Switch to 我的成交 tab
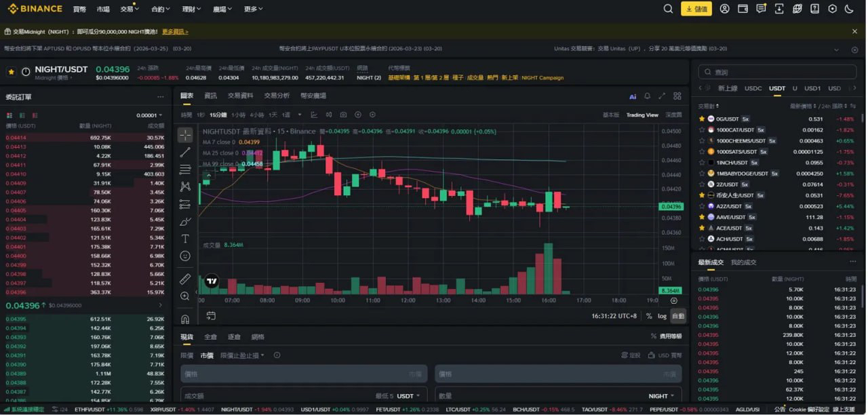The image size is (868, 415). (x=744, y=262)
